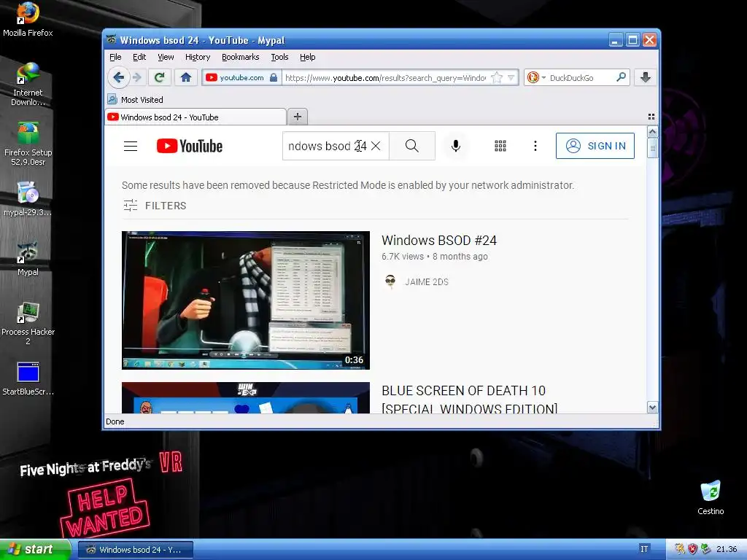The height and width of the screenshot is (560, 747).
Task: Open the YouTube apps grid
Action: [500, 146]
